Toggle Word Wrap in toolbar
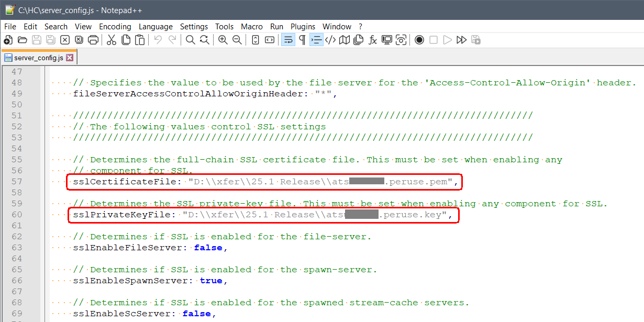 coord(288,40)
